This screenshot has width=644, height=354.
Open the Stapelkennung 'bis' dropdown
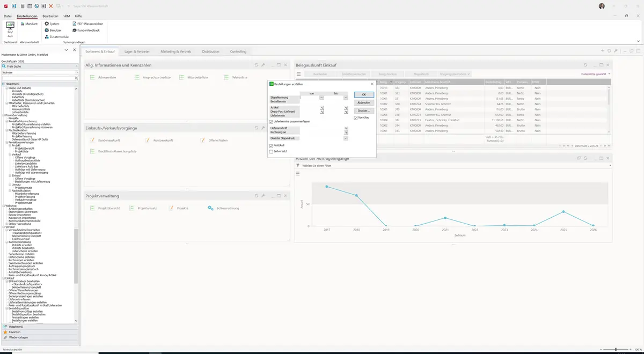346,98
